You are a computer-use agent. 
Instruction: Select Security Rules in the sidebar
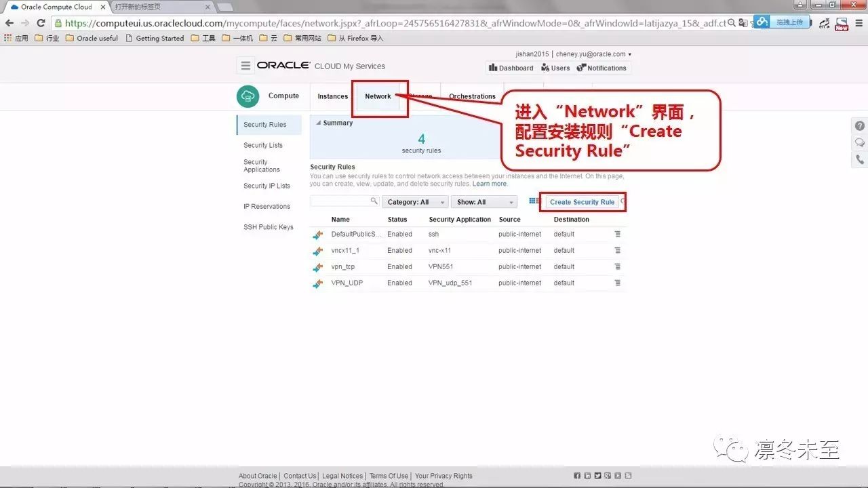click(269, 125)
